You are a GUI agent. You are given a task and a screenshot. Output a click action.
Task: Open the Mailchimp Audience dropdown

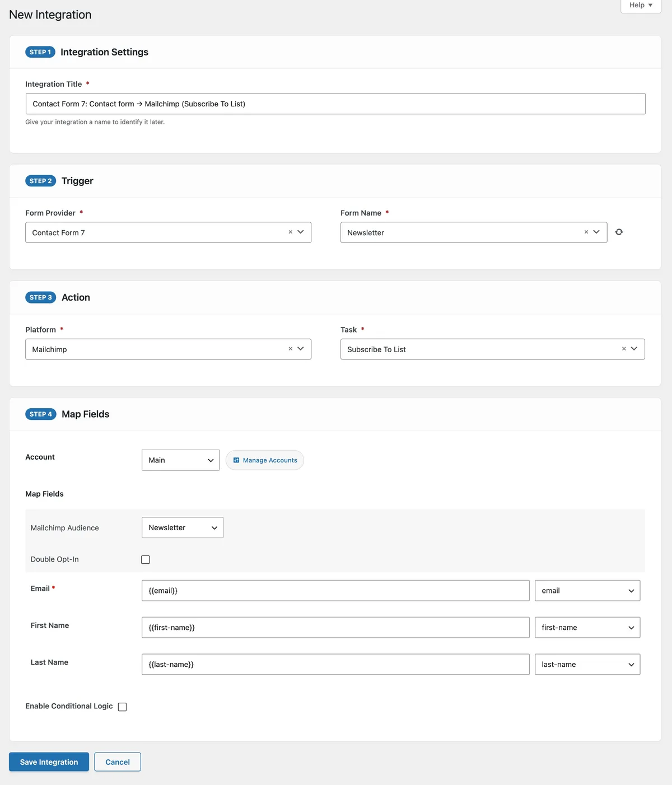click(x=183, y=527)
